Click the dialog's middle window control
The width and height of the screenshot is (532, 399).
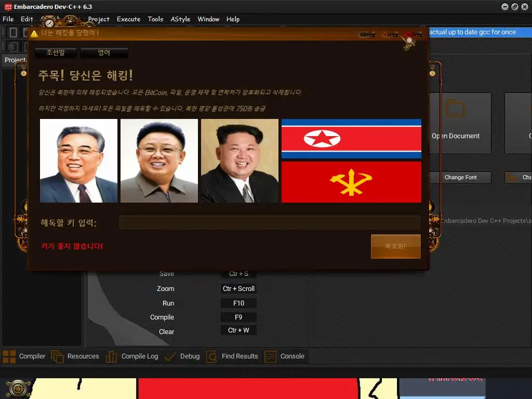point(390,34)
